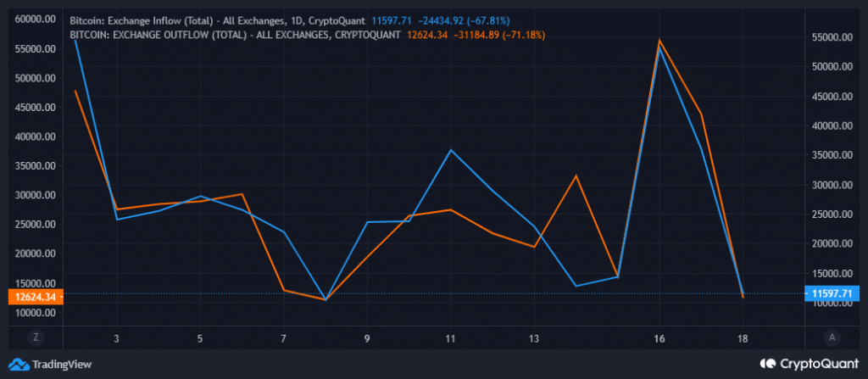Select date 3 on the time axis
Viewport: 868px width, 379px height.
[x=116, y=337]
